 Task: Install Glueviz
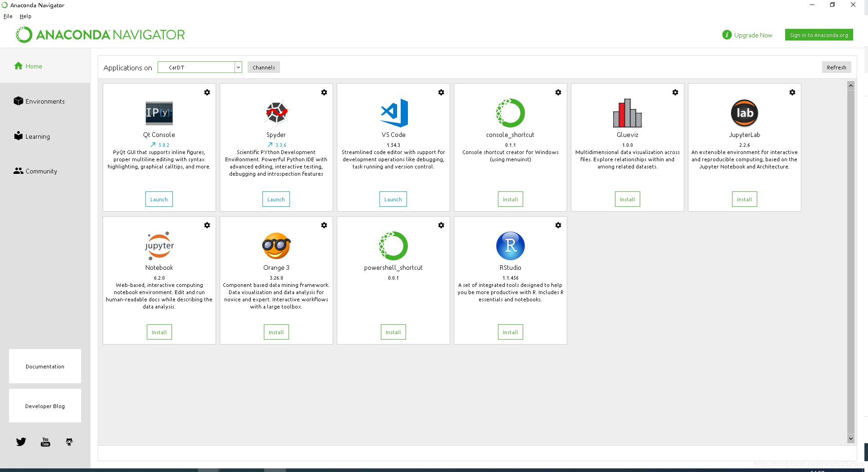(x=628, y=199)
